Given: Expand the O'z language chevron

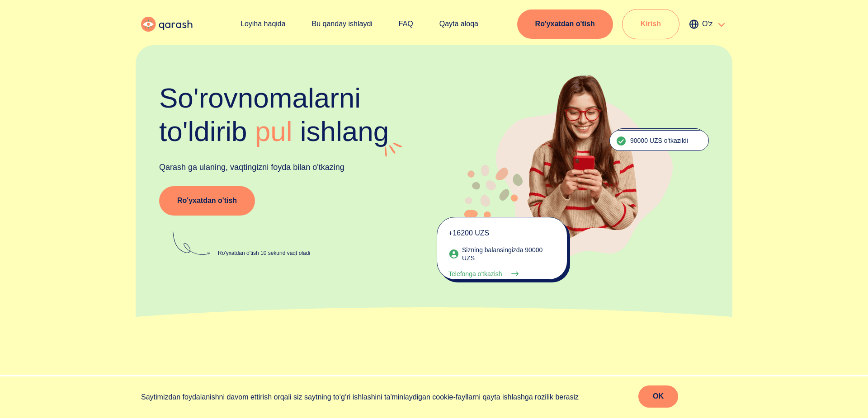Looking at the screenshot, I should (722, 25).
